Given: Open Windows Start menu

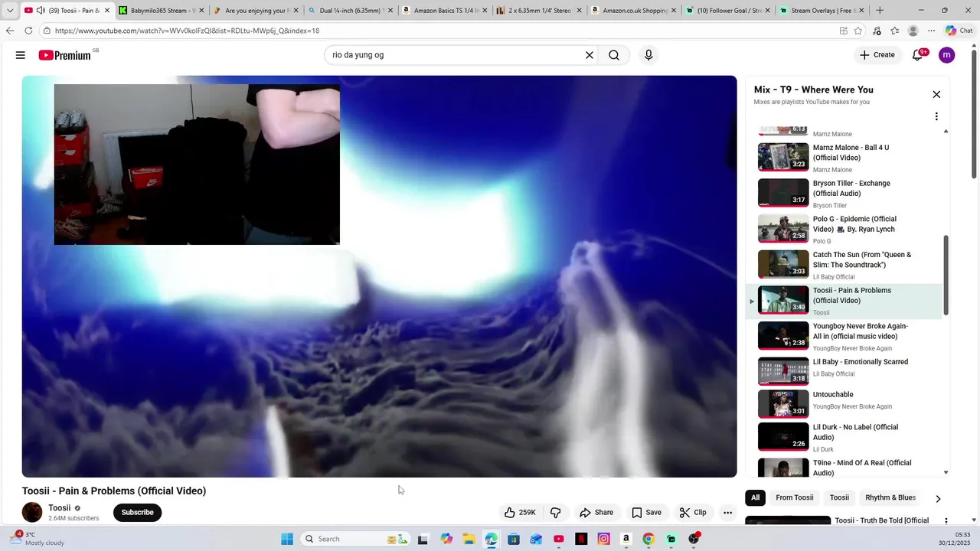Looking at the screenshot, I should coord(287,539).
